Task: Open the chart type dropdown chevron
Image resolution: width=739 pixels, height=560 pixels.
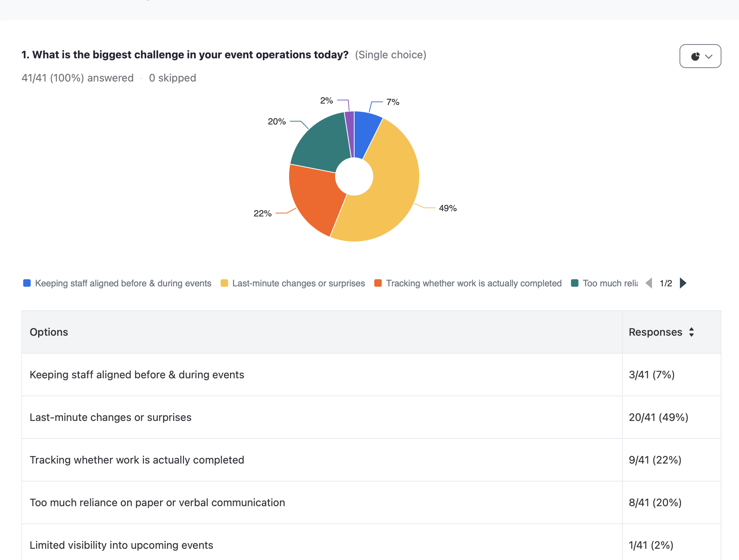Action: click(x=709, y=56)
